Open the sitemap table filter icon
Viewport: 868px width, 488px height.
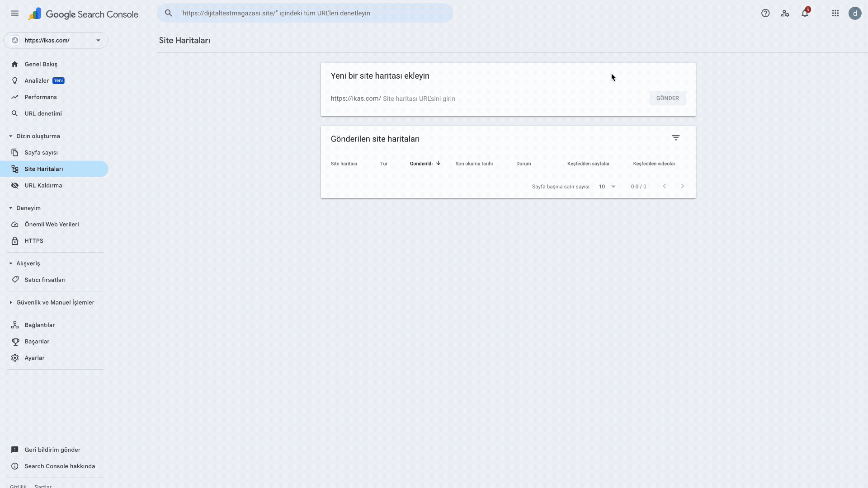(x=676, y=138)
